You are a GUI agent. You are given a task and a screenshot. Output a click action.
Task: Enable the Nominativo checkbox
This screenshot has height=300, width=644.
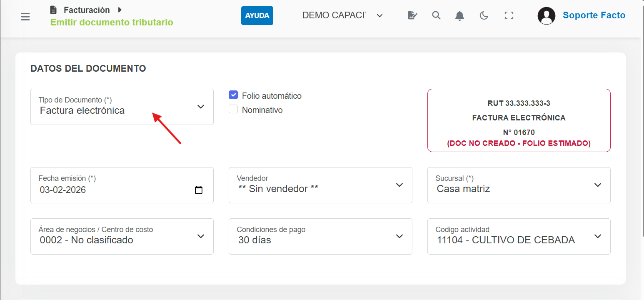click(233, 110)
